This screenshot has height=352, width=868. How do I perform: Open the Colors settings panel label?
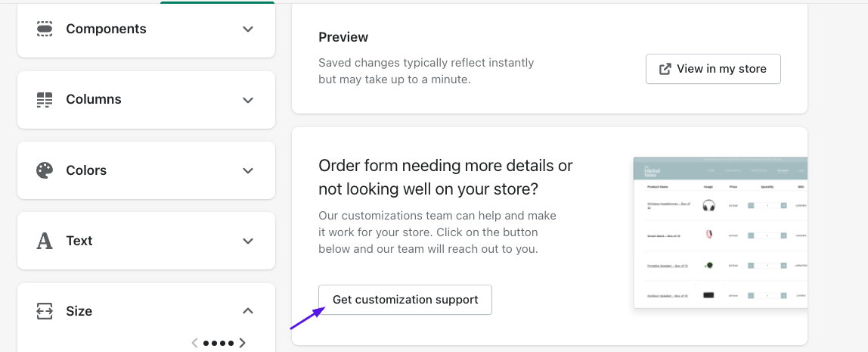click(86, 170)
